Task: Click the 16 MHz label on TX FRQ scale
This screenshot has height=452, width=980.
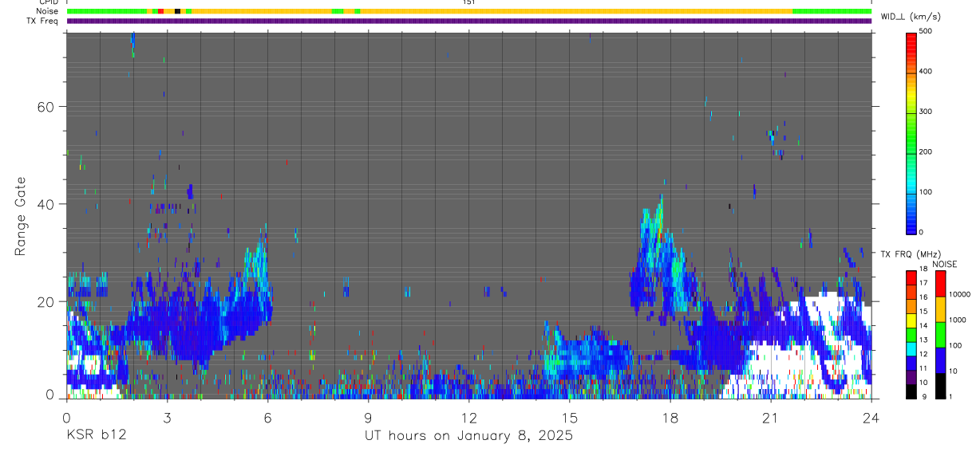Action: (x=923, y=297)
